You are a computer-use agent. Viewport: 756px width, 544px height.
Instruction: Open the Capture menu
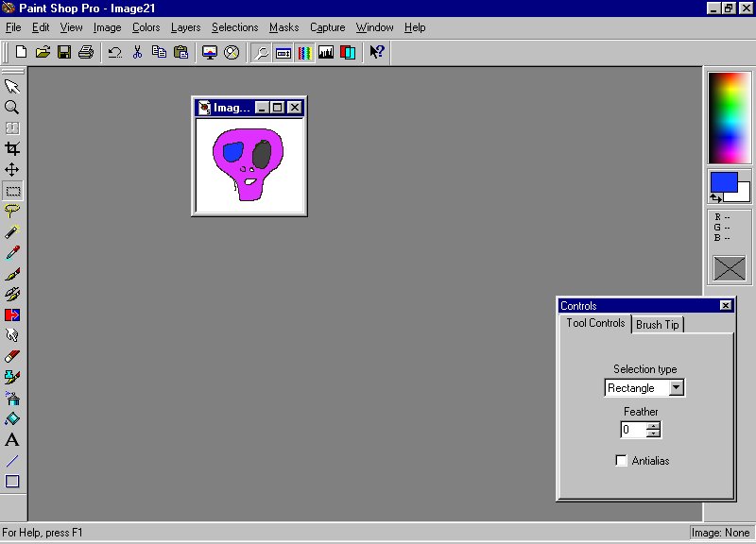point(327,27)
